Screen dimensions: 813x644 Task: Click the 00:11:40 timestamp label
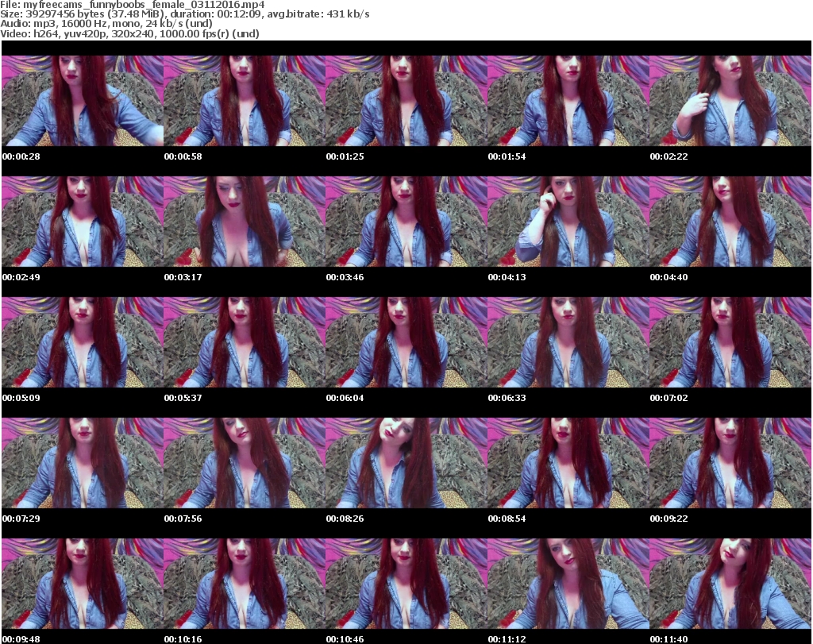[x=669, y=639]
